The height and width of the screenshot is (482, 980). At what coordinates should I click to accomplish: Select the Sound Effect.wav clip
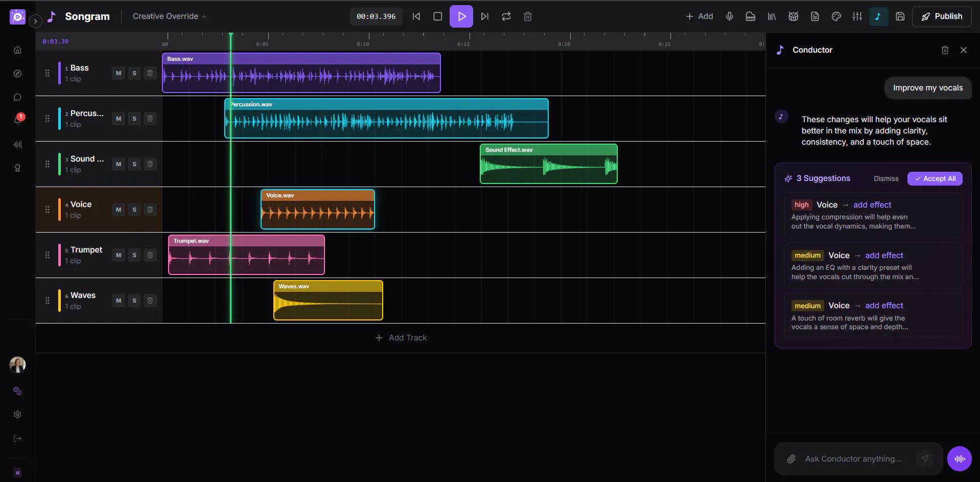[x=549, y=164]
